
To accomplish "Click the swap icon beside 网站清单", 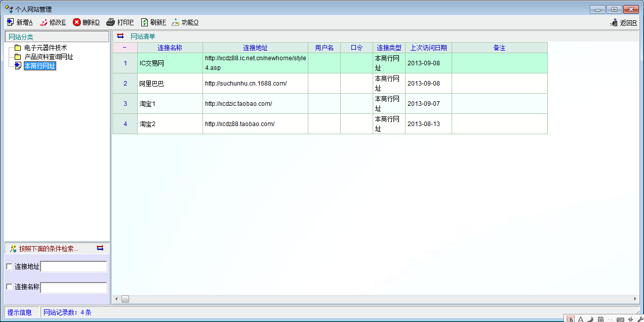I will pyautogui.click(x=120, y=36).
